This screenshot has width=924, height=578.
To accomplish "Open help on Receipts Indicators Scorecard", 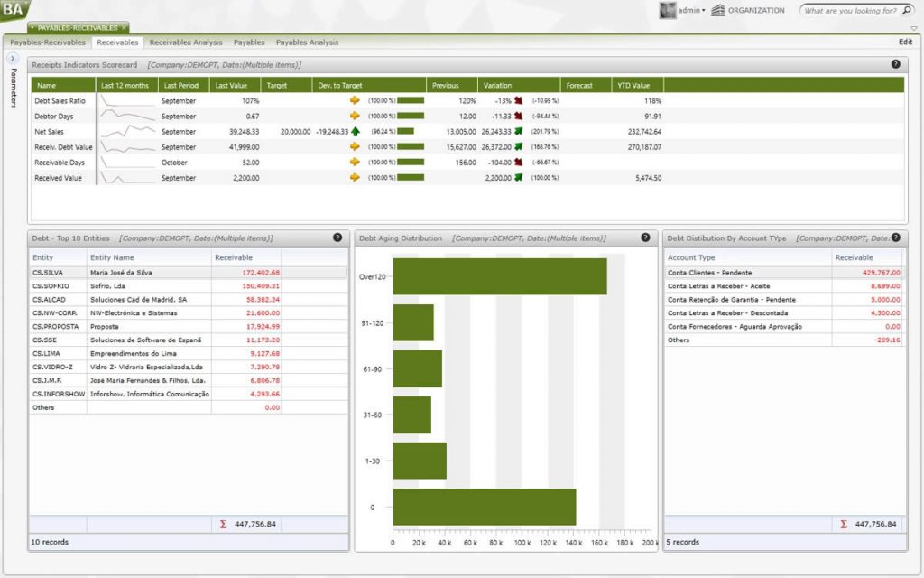I will point(896,64).
